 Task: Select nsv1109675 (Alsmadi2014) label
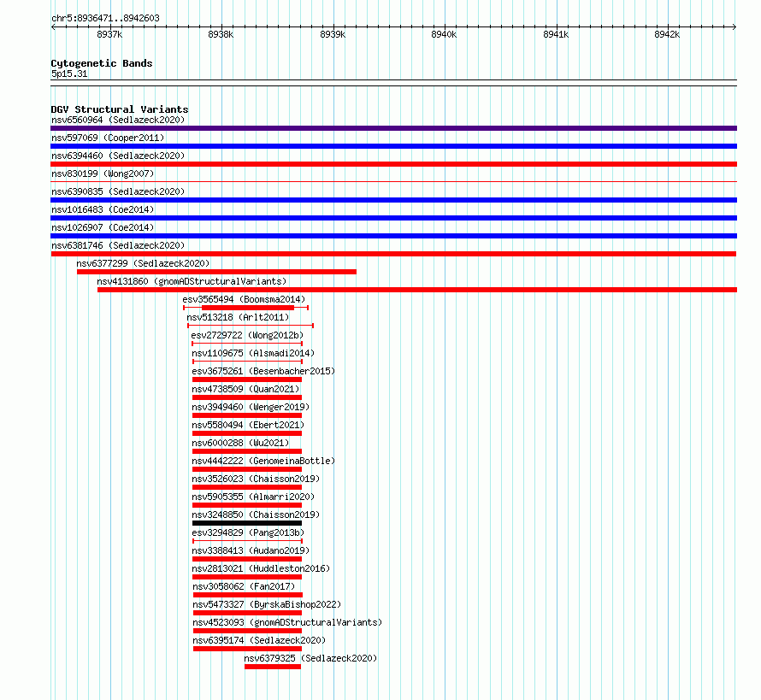[x=253, y=353]
